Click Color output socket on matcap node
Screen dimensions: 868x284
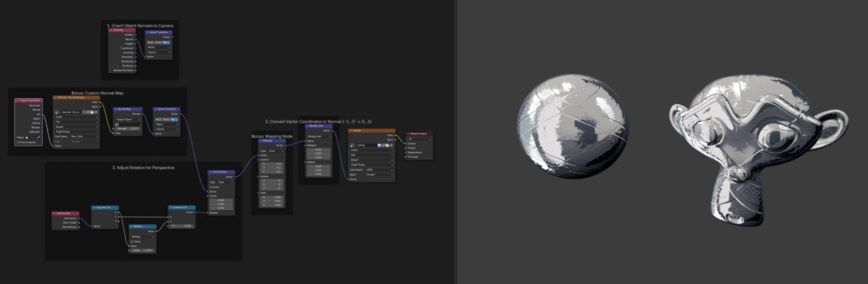point(395,135)
